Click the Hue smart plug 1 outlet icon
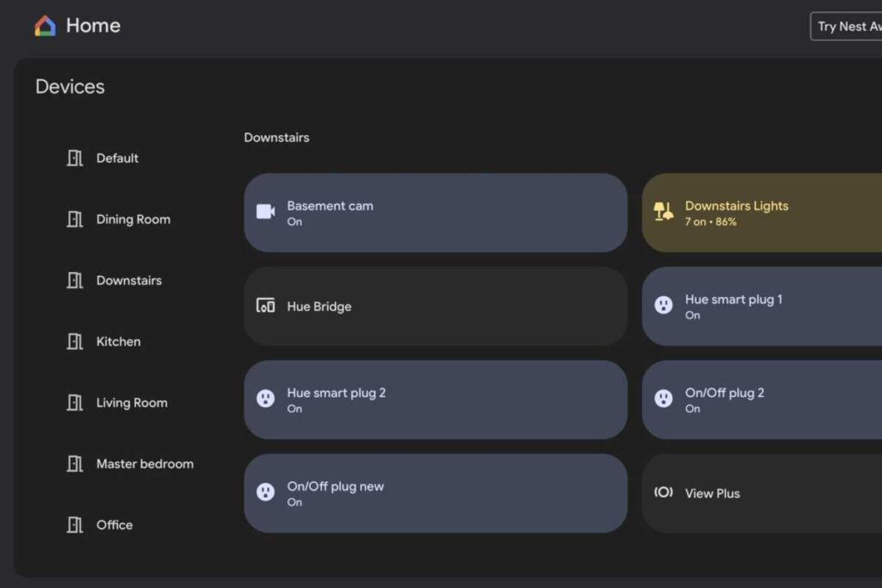The width and height of the screenshot is (882, 588). pos(663,306)
